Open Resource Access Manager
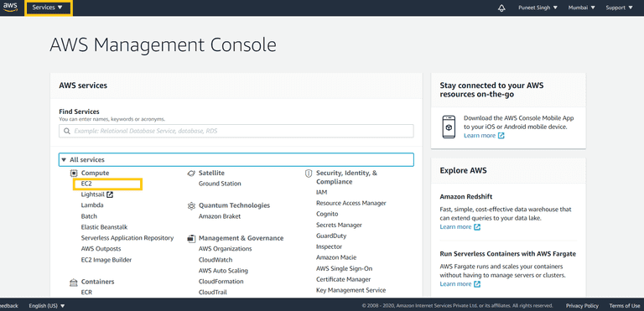 tap(351, 203)
